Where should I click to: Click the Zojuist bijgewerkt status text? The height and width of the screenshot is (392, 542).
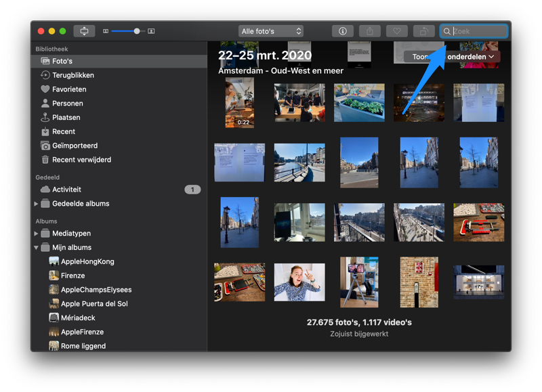[x=359, y=334]
